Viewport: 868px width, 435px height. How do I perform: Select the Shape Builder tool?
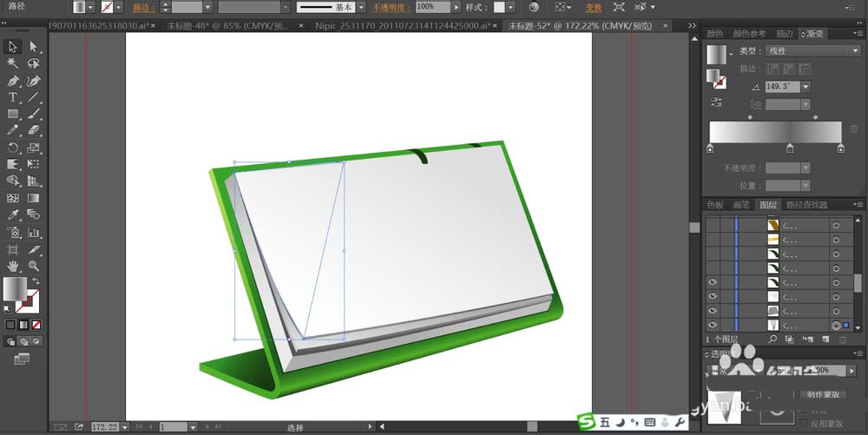click(13, 181)
